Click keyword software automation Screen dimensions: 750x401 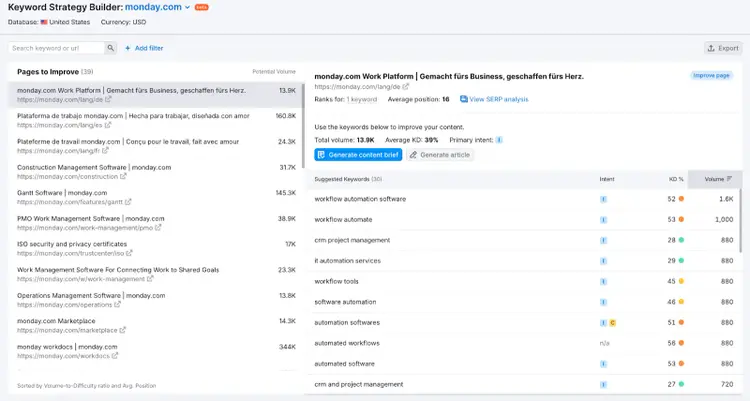345,302
